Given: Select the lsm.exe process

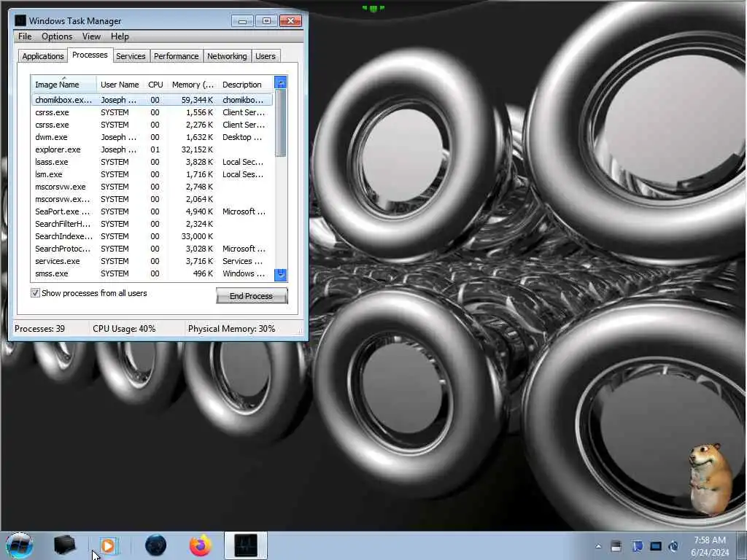Looking at the screenshot, I should click(x=152, y=174).
